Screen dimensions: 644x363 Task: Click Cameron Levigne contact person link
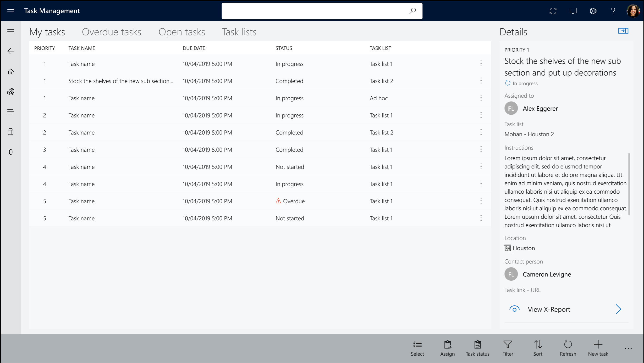[x=547, y=274]
